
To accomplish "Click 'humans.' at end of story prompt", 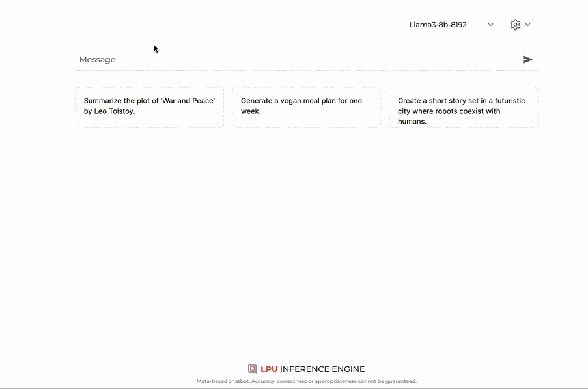I will pyautogui.click(x=412, y=122).
